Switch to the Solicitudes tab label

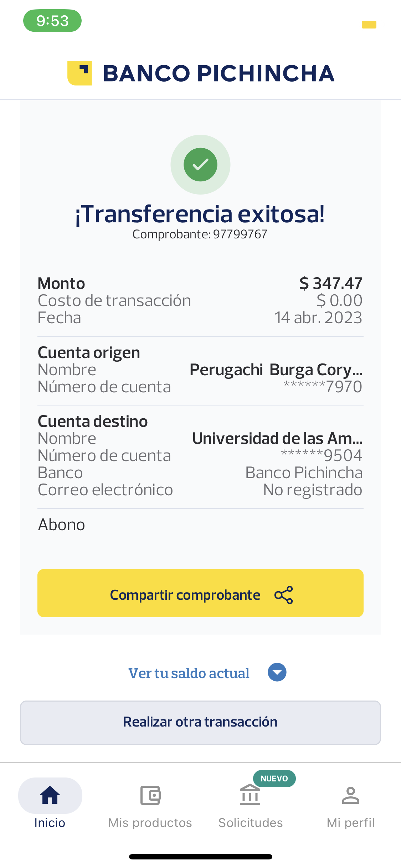250,823
